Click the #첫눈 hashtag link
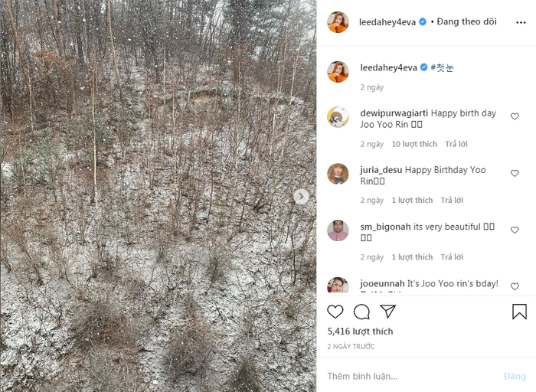The height and width of the screenshot is (392, 536). tap(443, 67)
